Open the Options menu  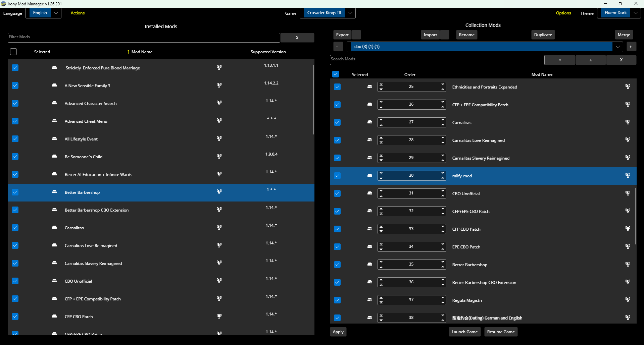563,13
